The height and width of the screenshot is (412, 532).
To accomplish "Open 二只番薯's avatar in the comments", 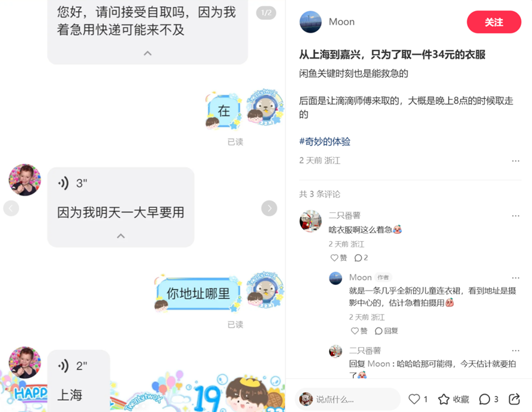I will point(311,221).
